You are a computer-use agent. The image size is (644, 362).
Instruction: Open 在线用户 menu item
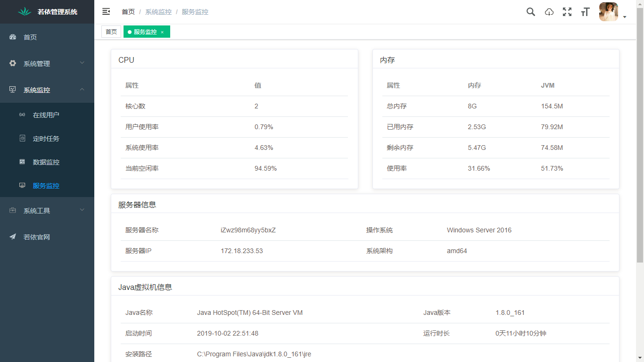click(x=47, y=115)
